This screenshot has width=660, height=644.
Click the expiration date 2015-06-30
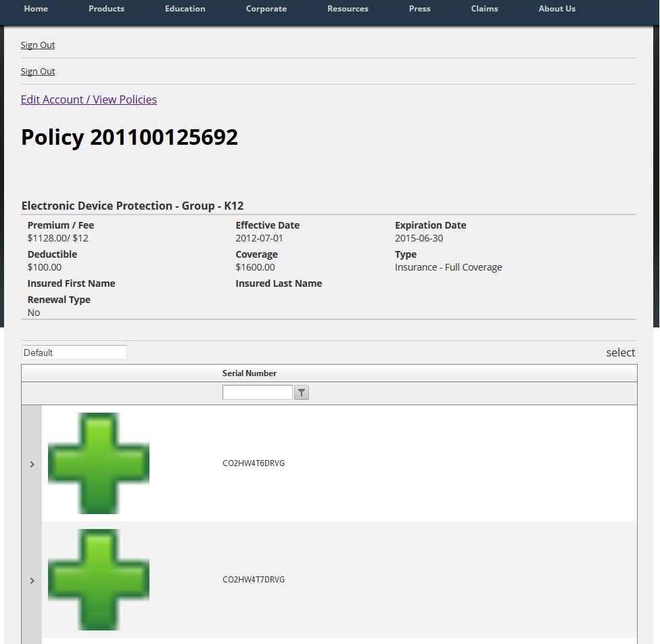coord(419,238)
